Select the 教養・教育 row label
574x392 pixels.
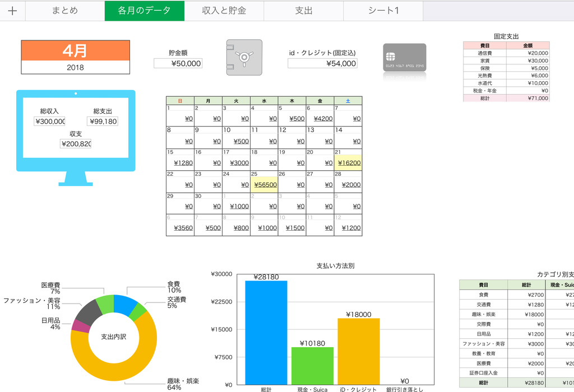[484, 353]
